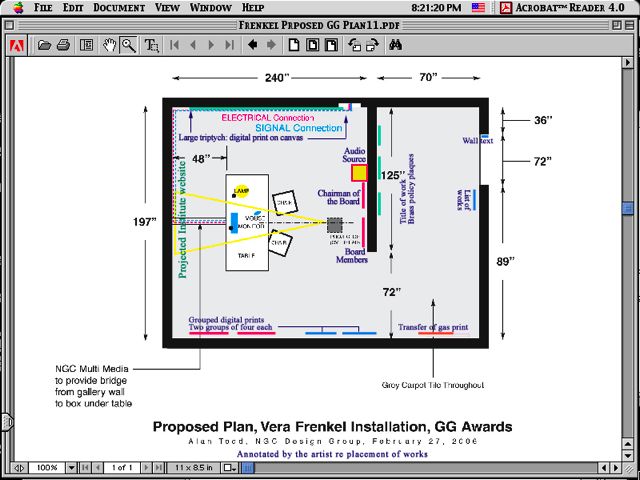Screen dimensions: 640x480
Task: Select the Text Select tool
Action: pos(151,45)
